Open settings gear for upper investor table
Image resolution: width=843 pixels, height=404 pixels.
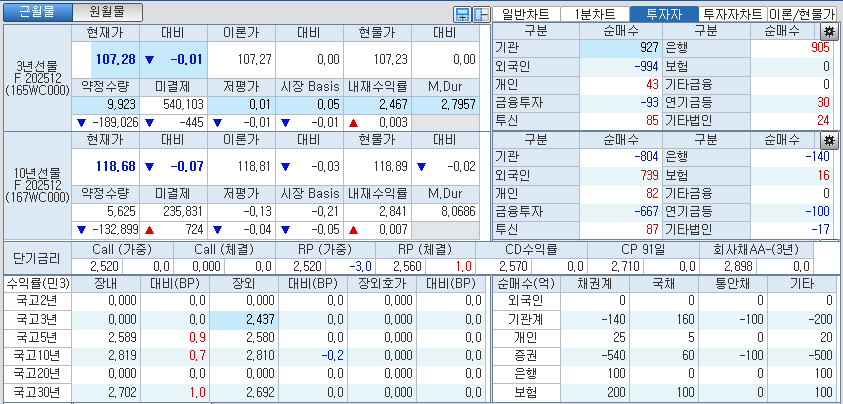828,32
